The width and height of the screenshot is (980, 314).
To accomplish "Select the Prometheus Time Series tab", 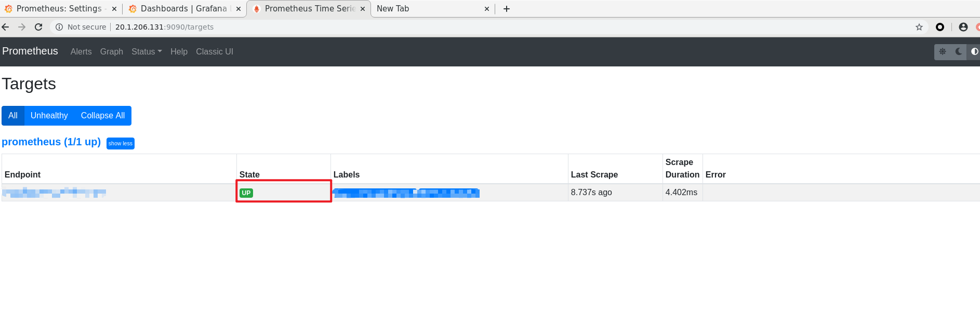I will pyautogui.click(x=309, y=9).
